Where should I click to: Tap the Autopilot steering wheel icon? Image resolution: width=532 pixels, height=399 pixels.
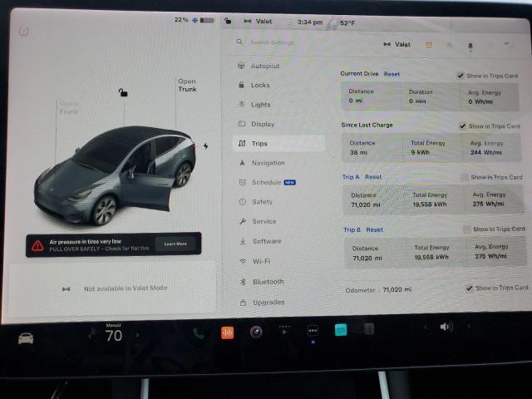(x=241, y=66)
